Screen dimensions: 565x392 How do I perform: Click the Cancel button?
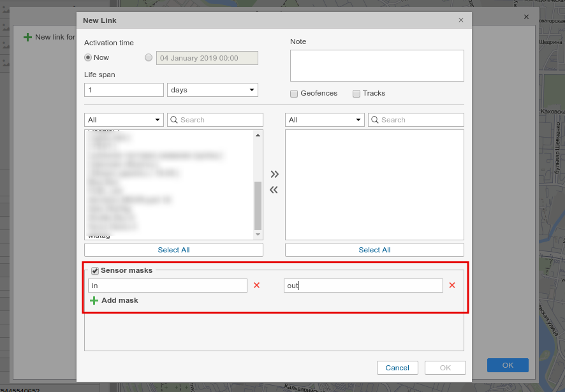397,368
